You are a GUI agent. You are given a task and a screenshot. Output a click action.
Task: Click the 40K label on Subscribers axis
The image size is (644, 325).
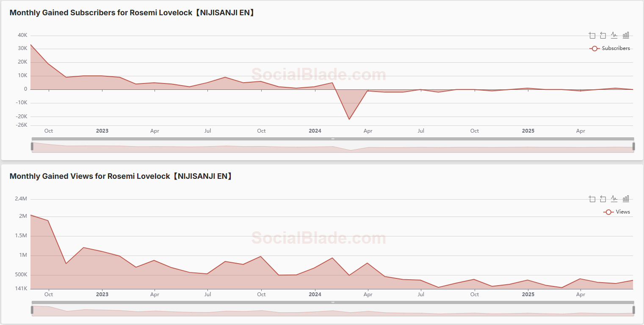click(22, 35)
